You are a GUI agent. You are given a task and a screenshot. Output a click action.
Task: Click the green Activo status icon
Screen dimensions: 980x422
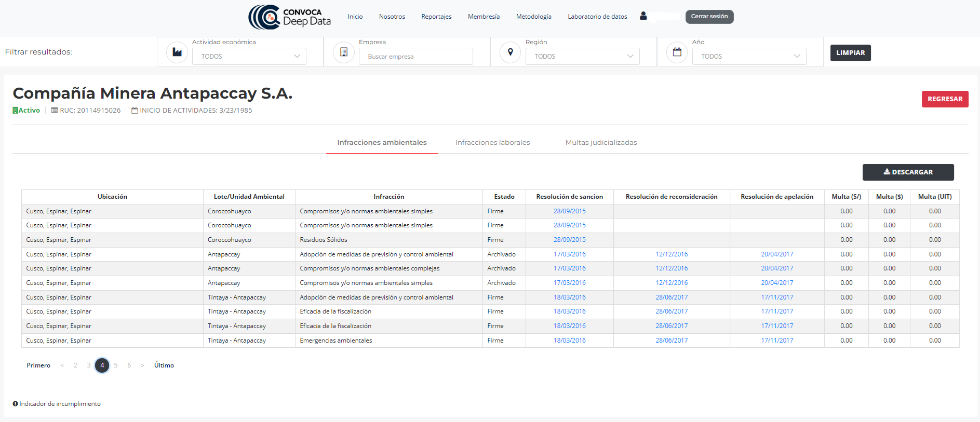click(16, 110)
